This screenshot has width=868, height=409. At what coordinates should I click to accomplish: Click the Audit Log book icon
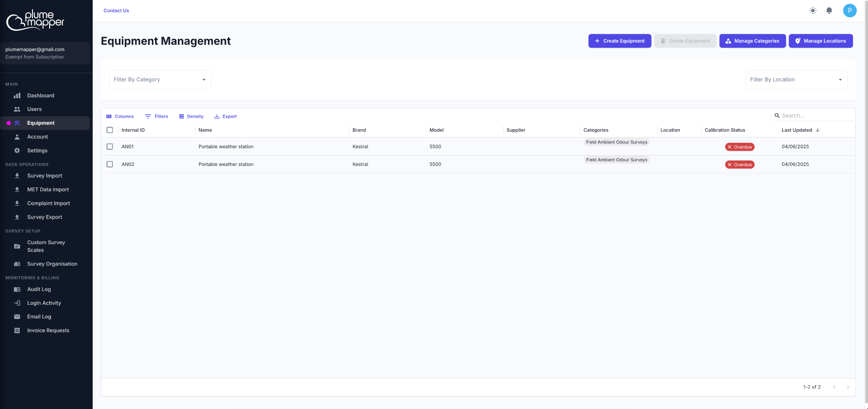(17, 290)
